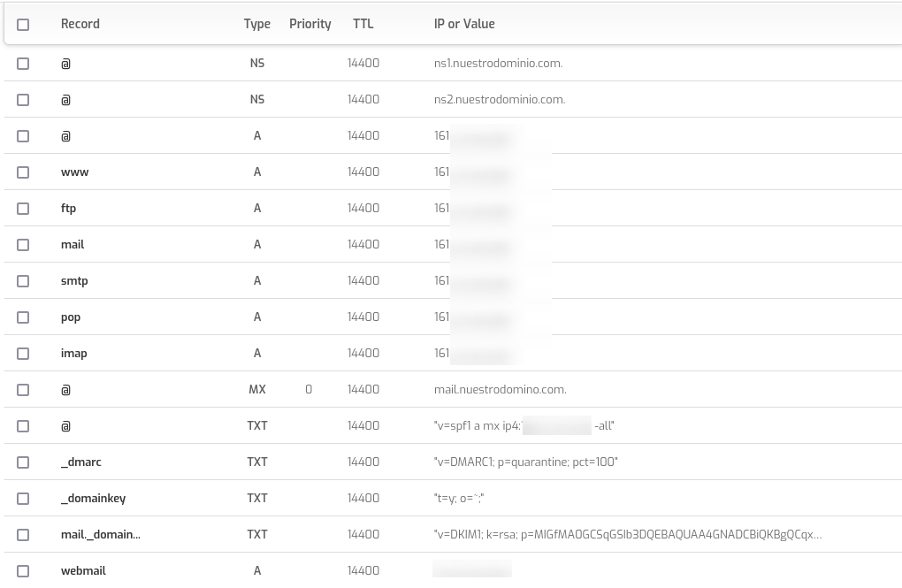Open the _domainkey record name

click(93, 498)
